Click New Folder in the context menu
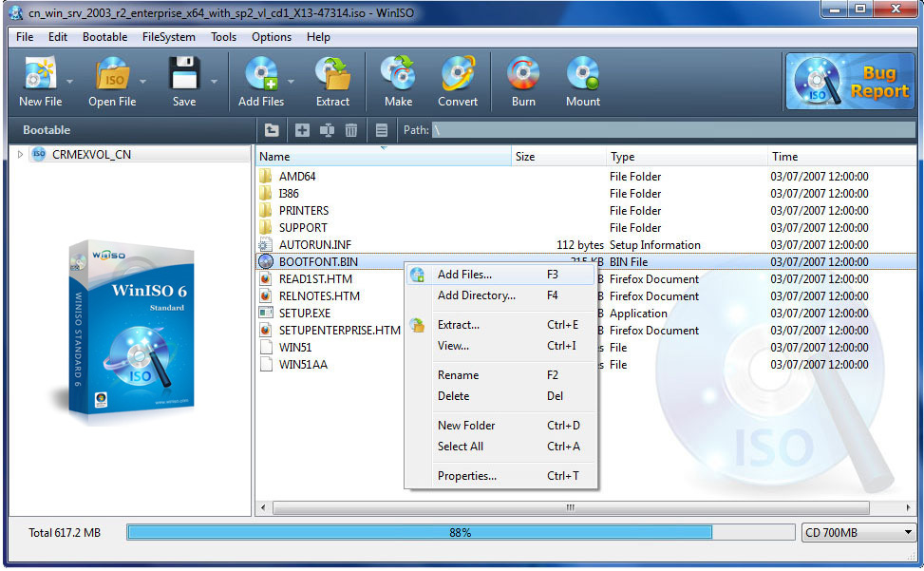 [x=464, y=425]
